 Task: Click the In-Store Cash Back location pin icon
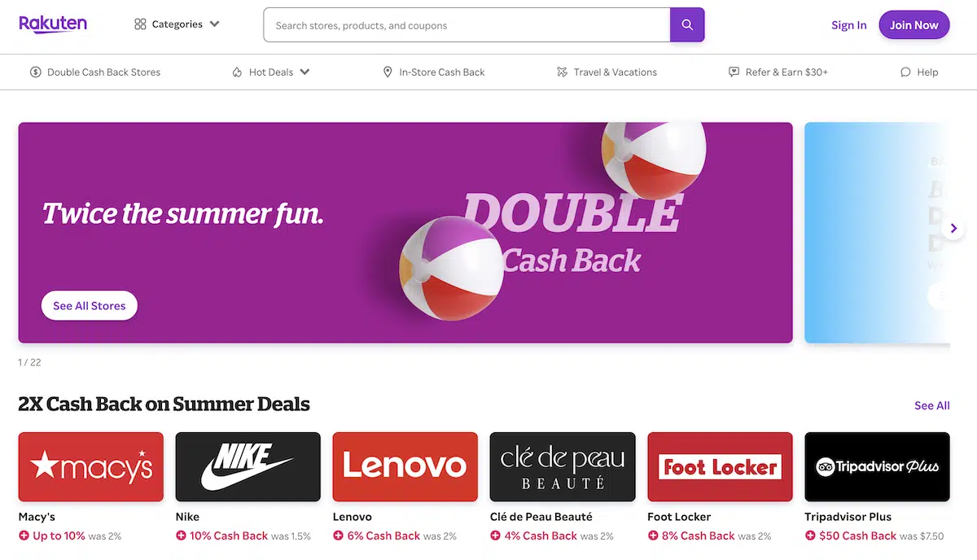coord(388,72)
